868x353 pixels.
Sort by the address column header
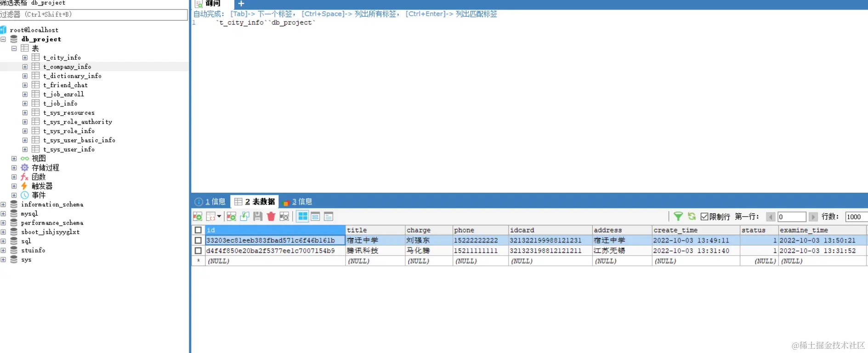(622, 230)
